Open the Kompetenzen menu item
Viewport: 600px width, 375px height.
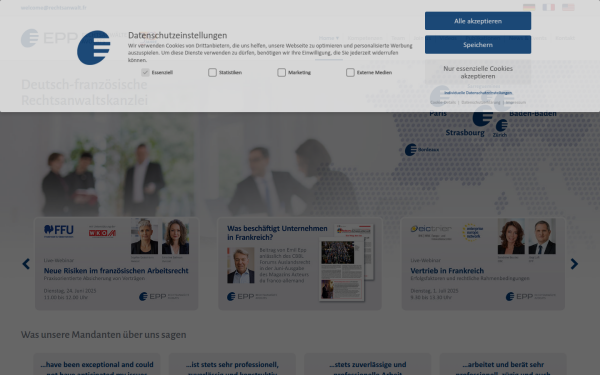pos(365,38)
